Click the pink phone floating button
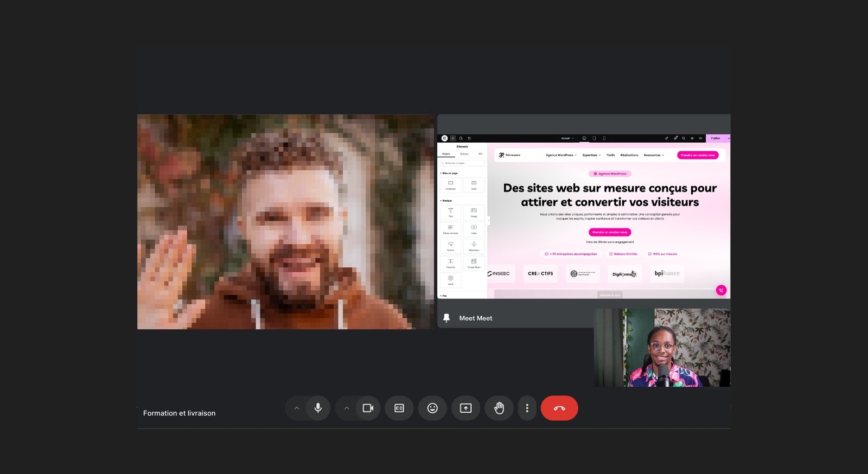This screenshot has height=474, width=868. pyautogui.click(x=721, y=290)
